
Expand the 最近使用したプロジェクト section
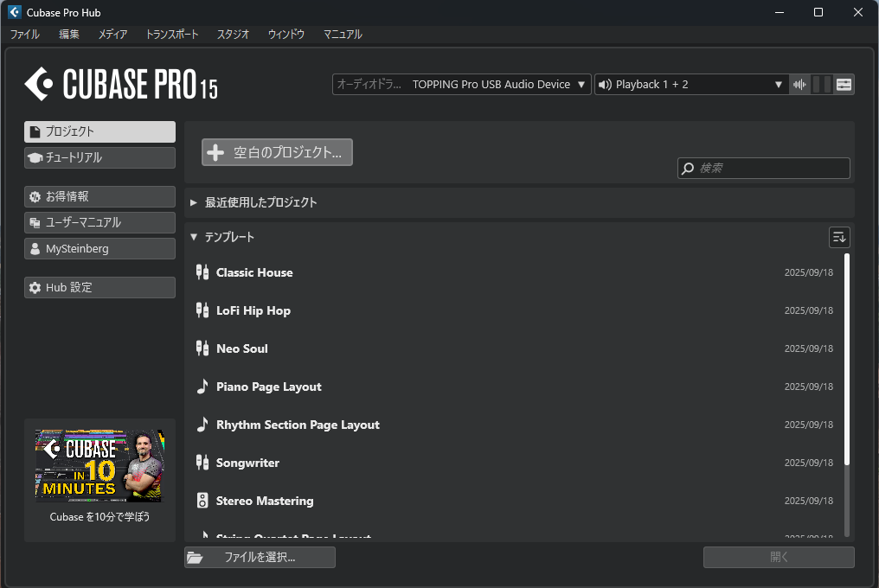[x=260, y=202]
